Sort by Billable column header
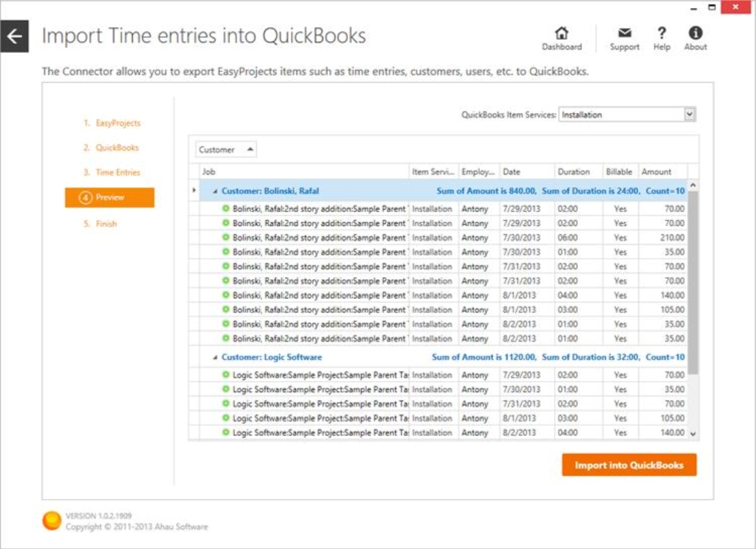Screen dimensions: 756x549 (620, 172)
